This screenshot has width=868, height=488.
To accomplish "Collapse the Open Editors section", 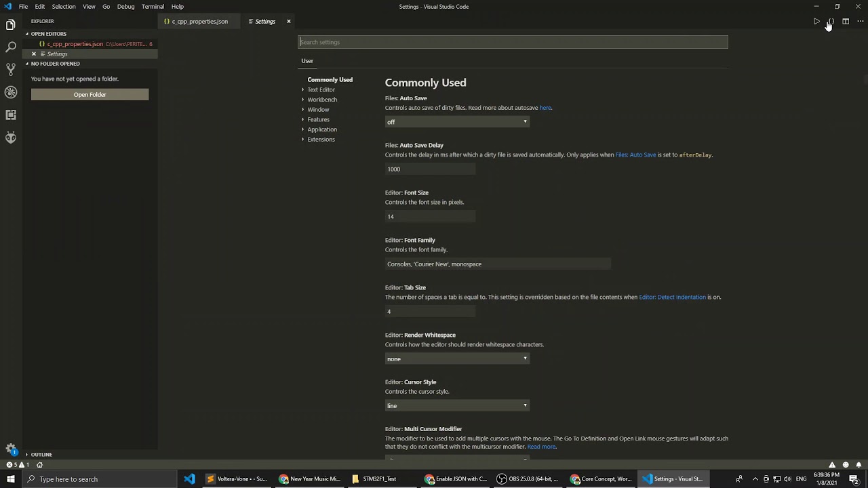I will (47, 34).
